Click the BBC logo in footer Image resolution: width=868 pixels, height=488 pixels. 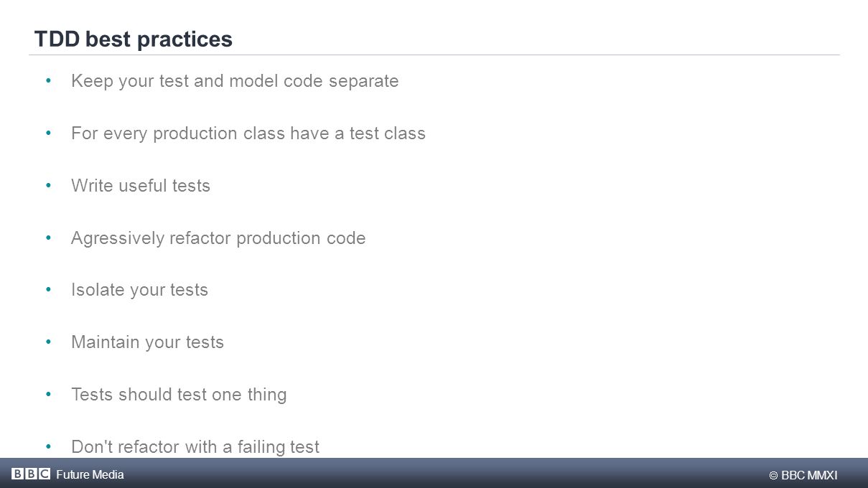click(x=31, y=474)
